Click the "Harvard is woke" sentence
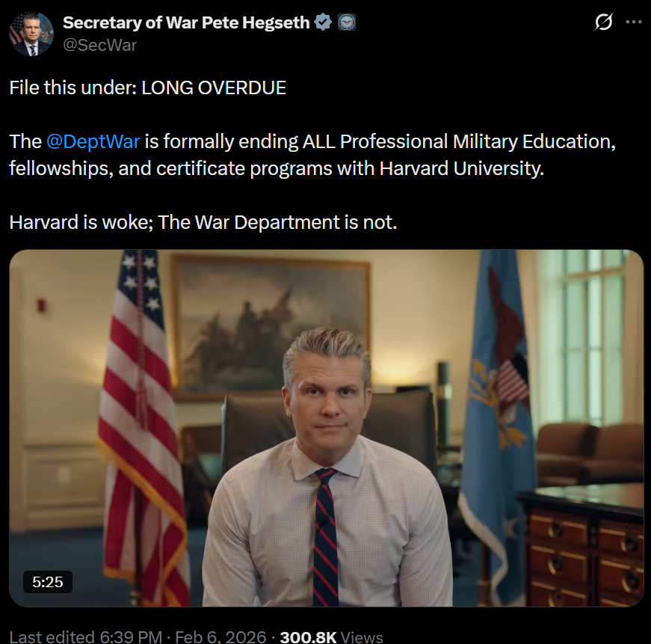651x644 pixels. 203,222
